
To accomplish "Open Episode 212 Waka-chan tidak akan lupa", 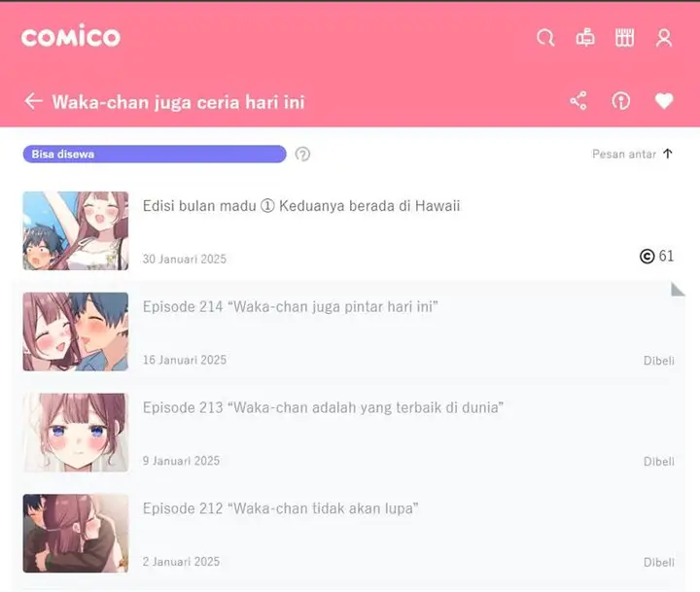I will (x=280, y=508).
